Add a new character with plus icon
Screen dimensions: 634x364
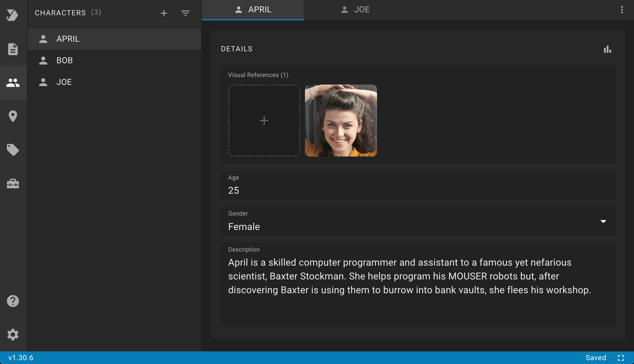pyautogui.click(x=164, y=13)
